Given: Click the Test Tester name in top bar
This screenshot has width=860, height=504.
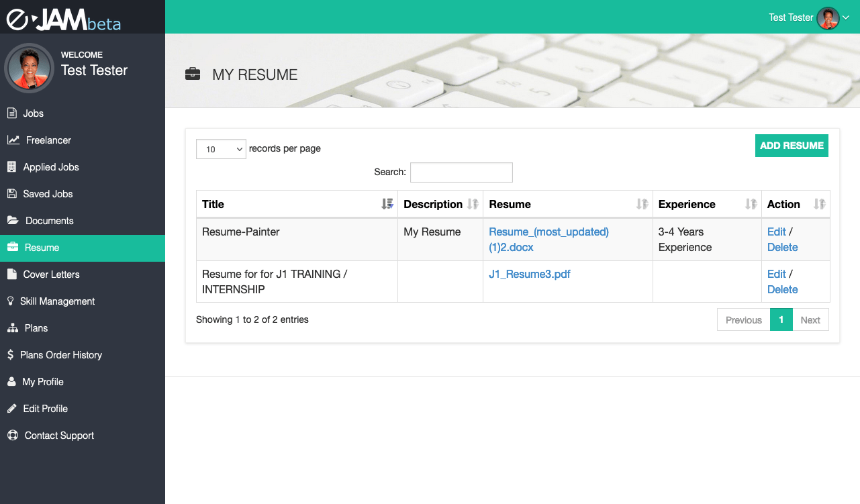Looking at the screenshot, I should pyautogui.click(x=791, y=17).
